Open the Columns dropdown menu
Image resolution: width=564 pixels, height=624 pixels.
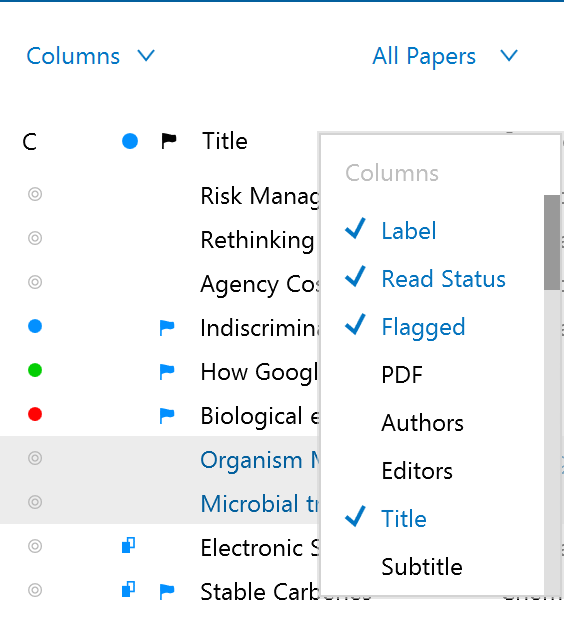tap(91, 56)
